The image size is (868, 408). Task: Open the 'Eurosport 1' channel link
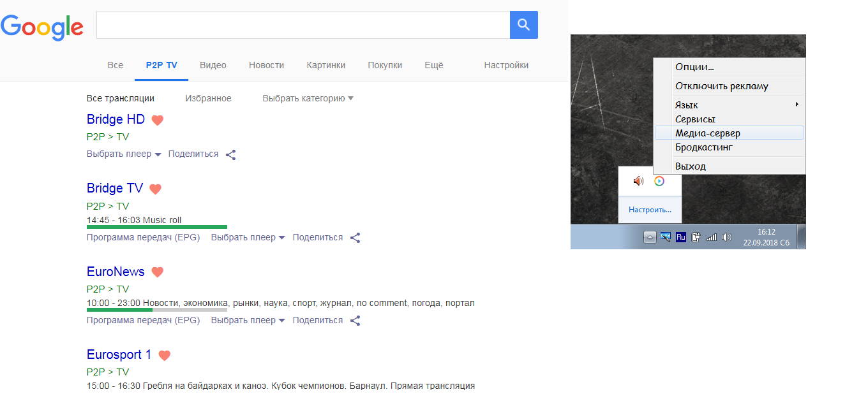pyautogui.click(x=119, y=354)
